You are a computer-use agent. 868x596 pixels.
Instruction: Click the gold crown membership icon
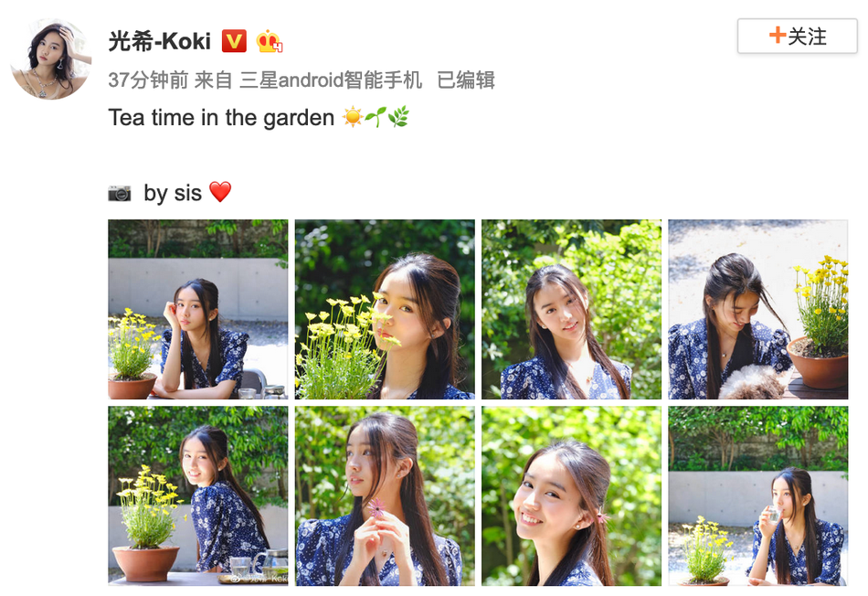click(x=270, y=41)
